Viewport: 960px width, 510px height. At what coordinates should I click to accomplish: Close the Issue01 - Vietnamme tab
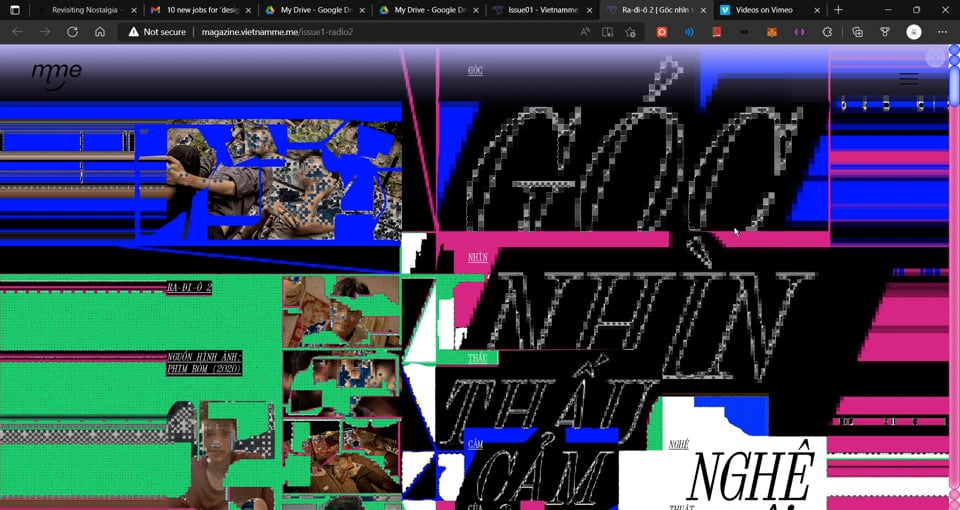coord(590,10)
